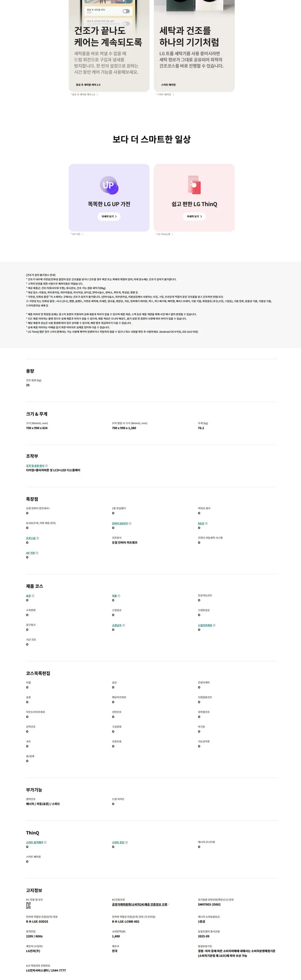Open the 표준 course term link
Viewport: 301px width, 980px height.
tap(29, 596)
